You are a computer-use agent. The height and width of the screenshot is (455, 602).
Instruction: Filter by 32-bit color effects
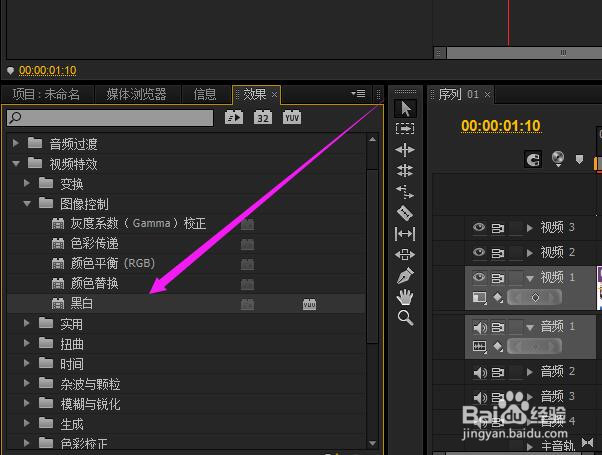[x=263, y=117]
